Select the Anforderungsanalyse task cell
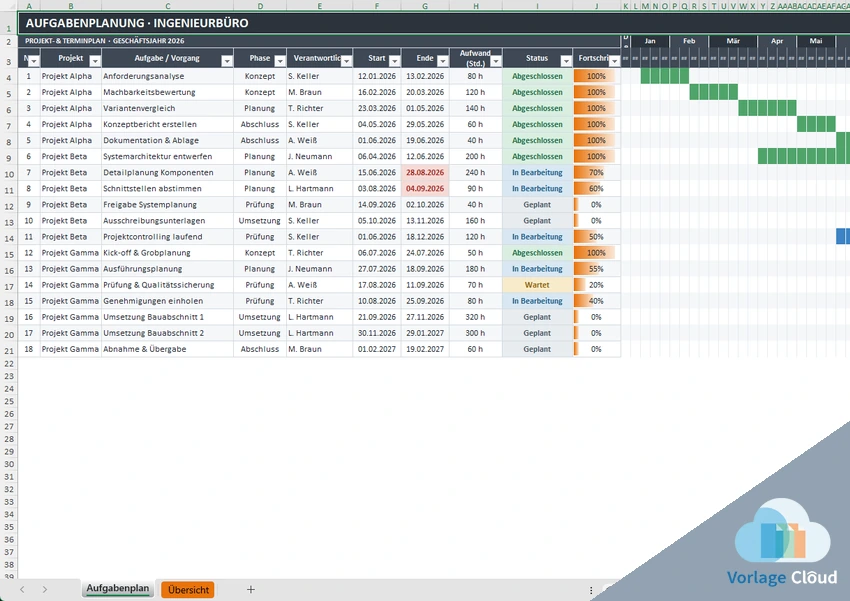850x601 pixels. tap(168, 76)
